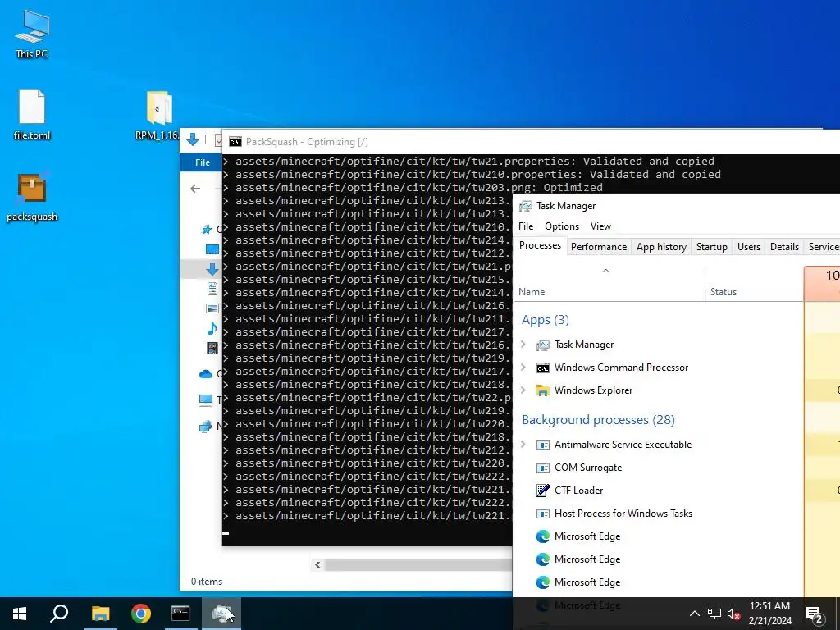Image resolution: width=840 pixels, height=630 pixels.
Task: Click the Explorer horizontal scrollbar track
Action: tap(418, 564)
